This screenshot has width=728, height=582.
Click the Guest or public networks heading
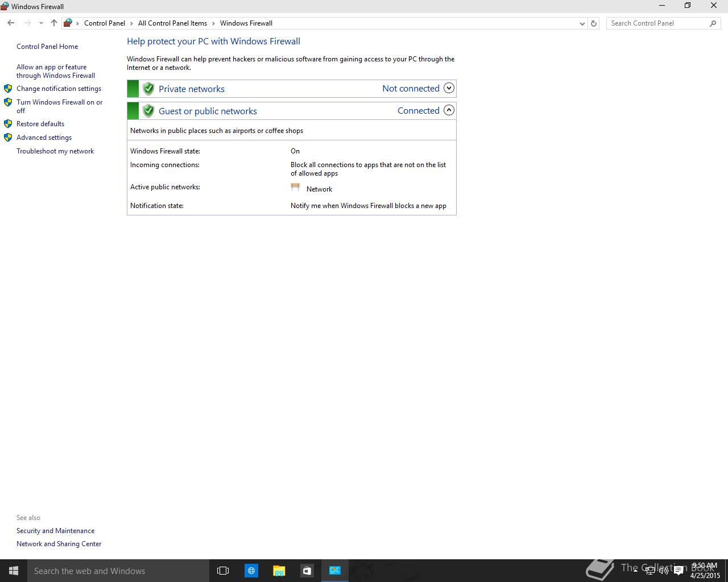[208, 111]
